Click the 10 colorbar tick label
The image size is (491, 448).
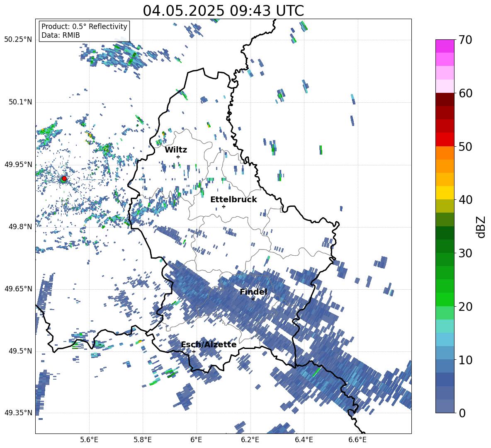465,360
